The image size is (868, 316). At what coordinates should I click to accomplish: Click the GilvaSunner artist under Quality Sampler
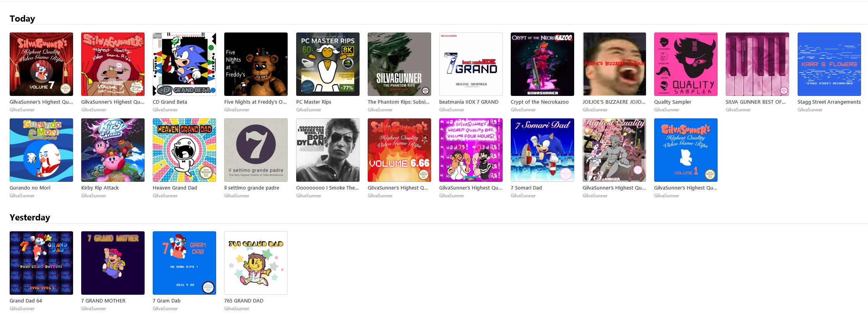click(x=667, y=110)
